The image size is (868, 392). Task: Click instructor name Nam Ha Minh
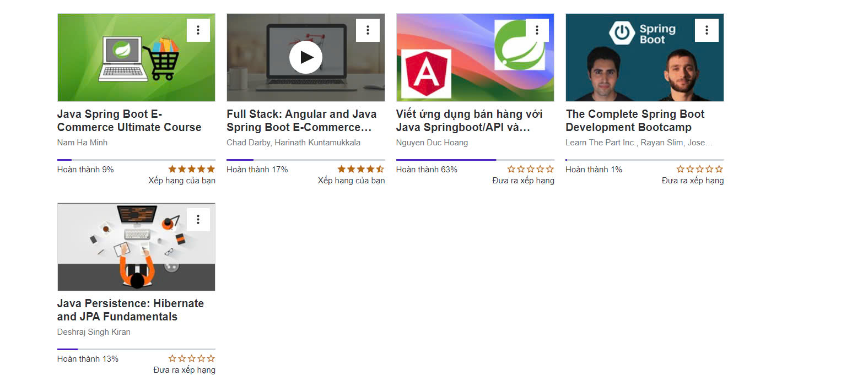tap(82, 143)
